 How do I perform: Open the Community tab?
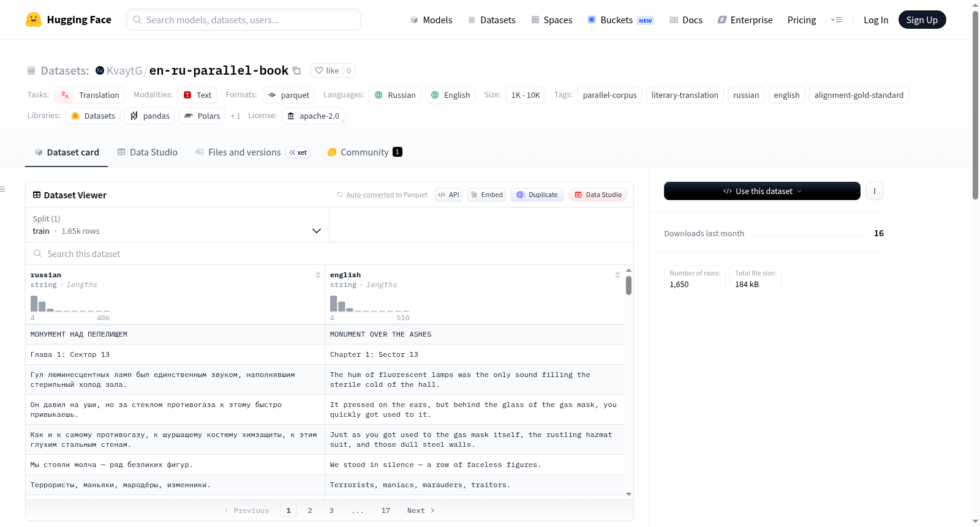pos(364,152)
